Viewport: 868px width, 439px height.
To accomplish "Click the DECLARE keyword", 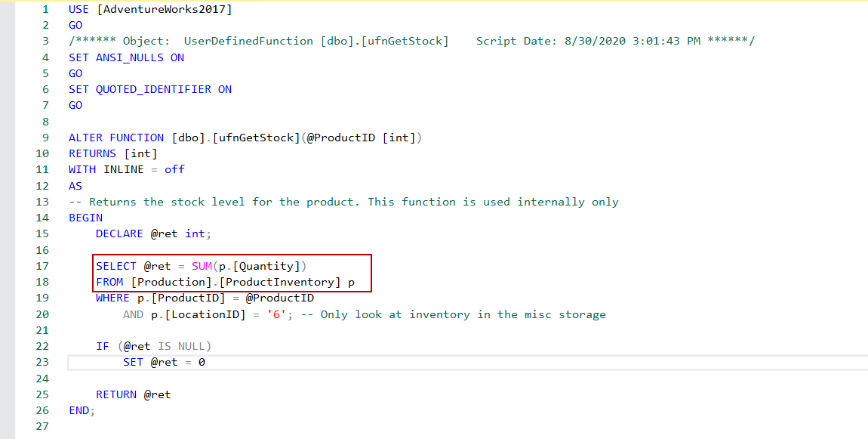I will 119,233.
